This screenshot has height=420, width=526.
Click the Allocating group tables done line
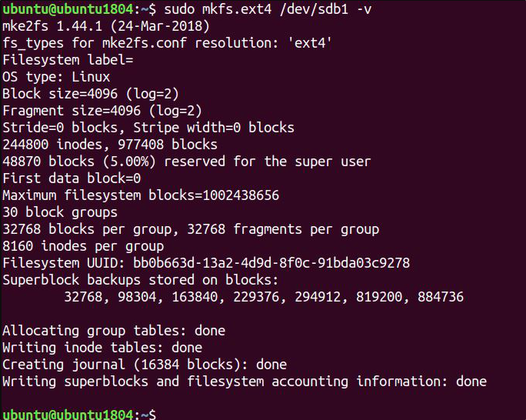pos(114,331)
